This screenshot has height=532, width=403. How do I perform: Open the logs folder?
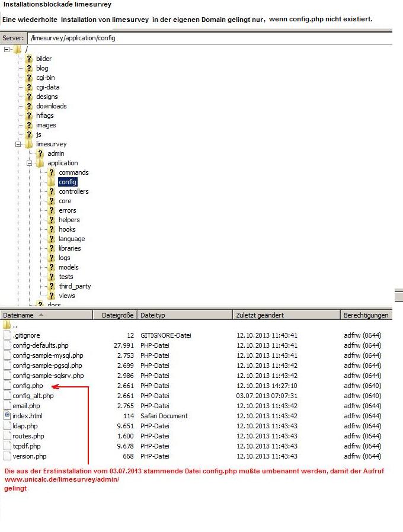(x=64, y=258)
